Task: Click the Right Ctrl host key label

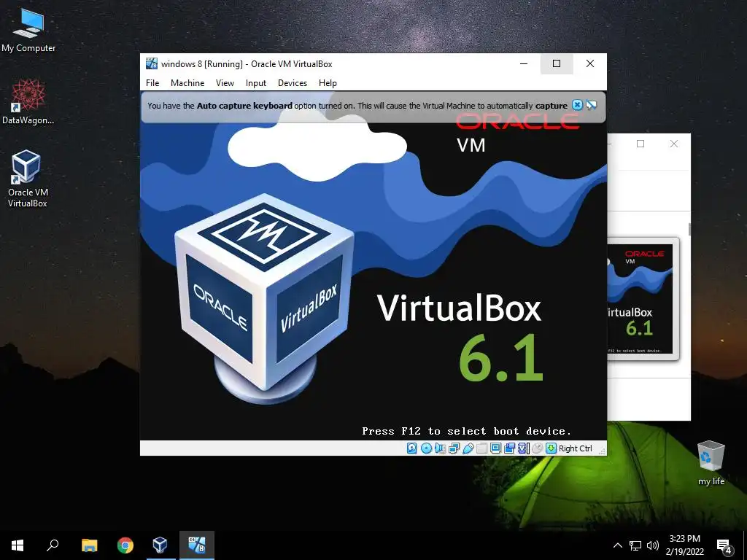Action: 575,448
